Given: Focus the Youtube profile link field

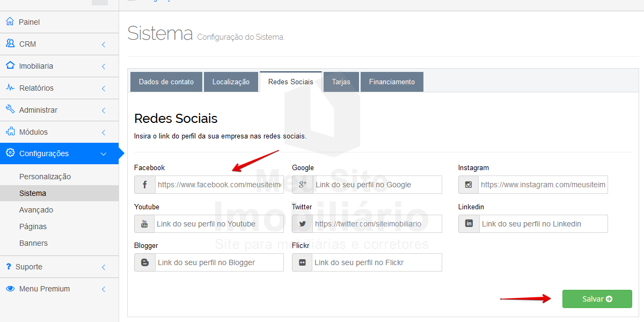Looking at the screenshot, I should [218, 224].
